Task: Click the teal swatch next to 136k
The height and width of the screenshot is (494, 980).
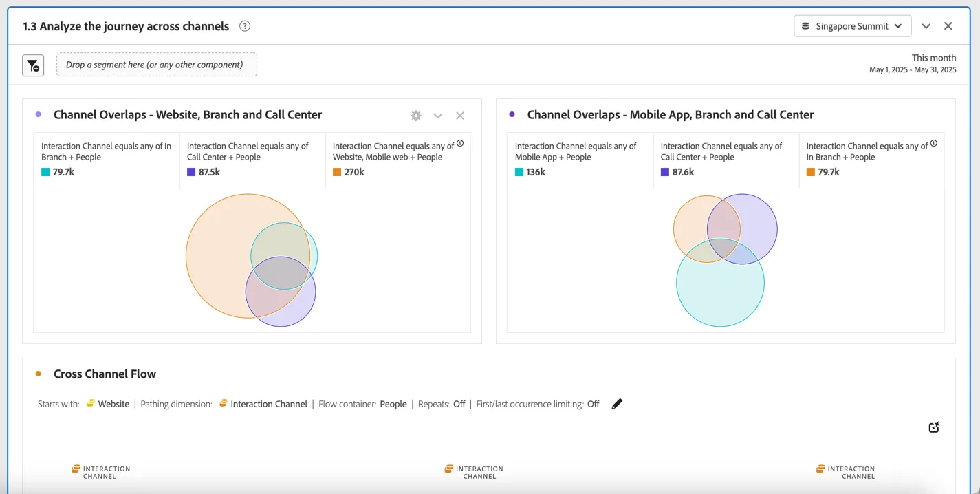Action: tap(519, 172)
